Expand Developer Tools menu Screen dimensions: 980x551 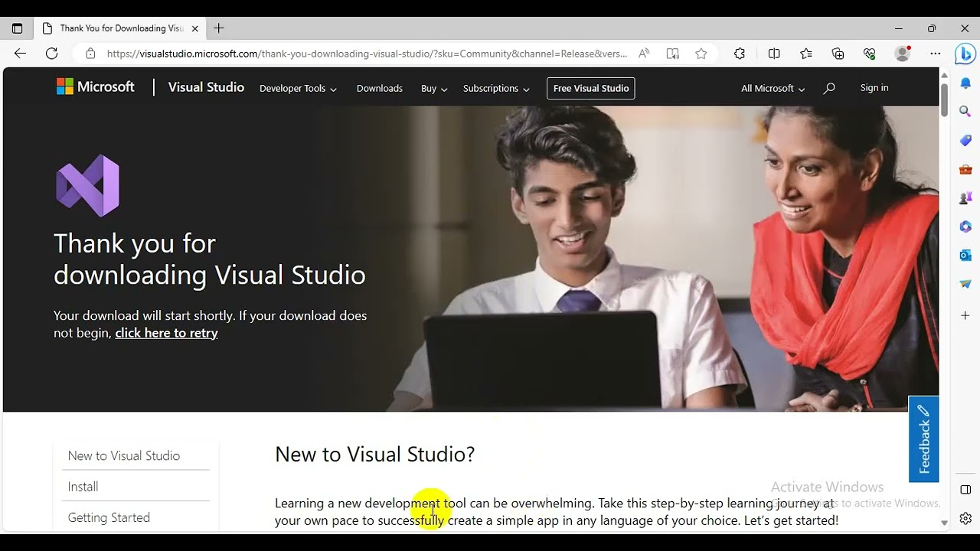tap(298, 89)
